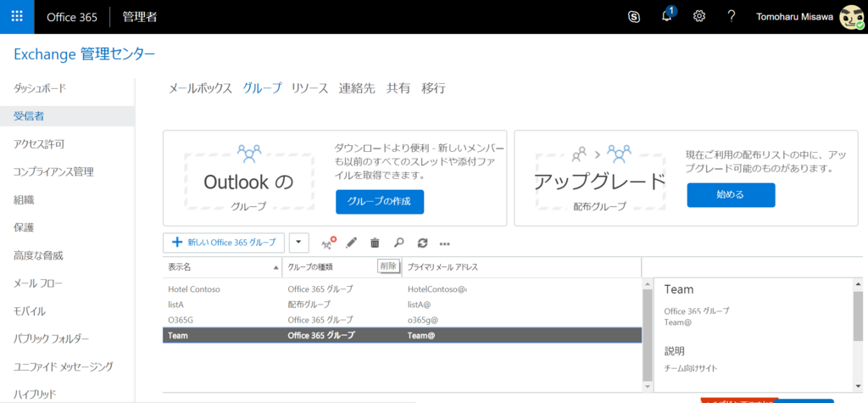
Task: Click the trash can delete icon
Action: pos(375,243)
